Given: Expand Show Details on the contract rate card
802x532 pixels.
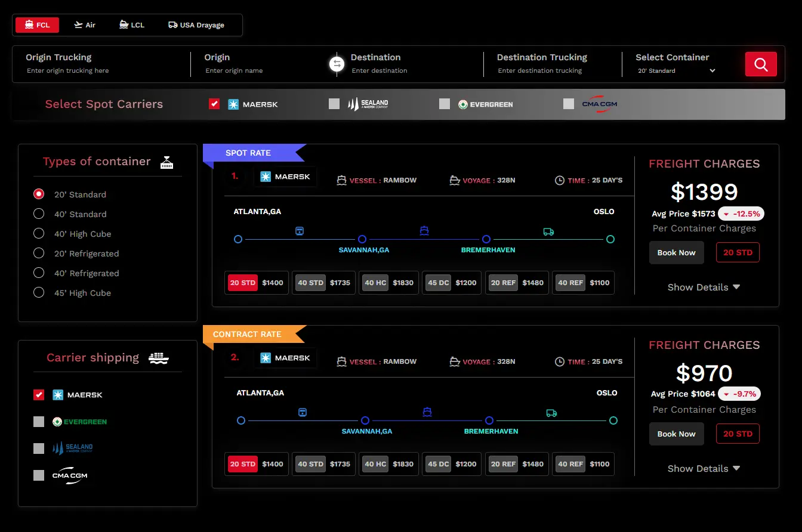Looking at the screenshot, I should point(704,468).
